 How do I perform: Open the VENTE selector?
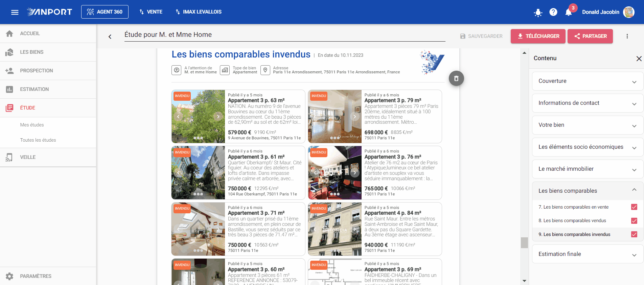151,12
